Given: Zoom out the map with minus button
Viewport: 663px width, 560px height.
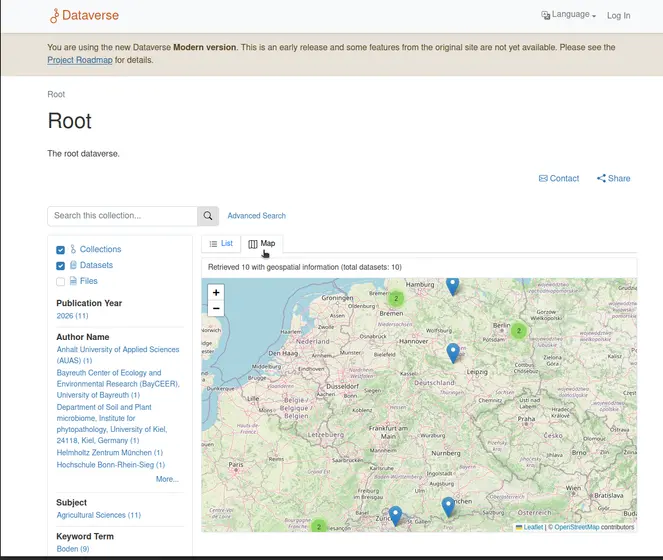Looking at the screenshot, I should [216, 308].
